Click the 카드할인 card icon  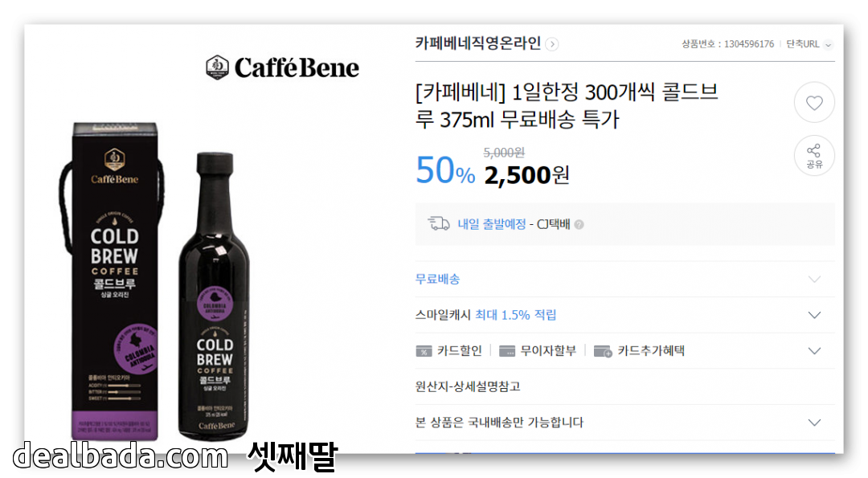click(424, 351)
